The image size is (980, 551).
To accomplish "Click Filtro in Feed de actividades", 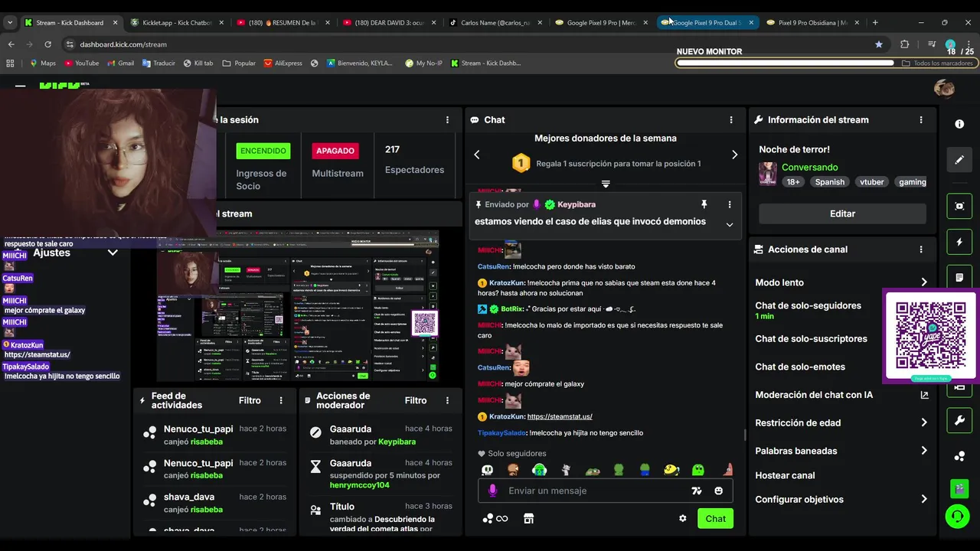I will tap(250, 400).
